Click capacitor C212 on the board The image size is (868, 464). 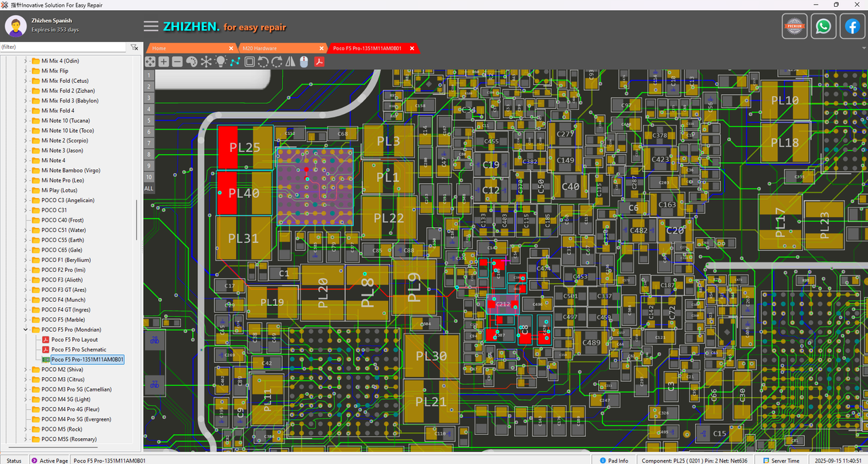click(x=502, y=304)
